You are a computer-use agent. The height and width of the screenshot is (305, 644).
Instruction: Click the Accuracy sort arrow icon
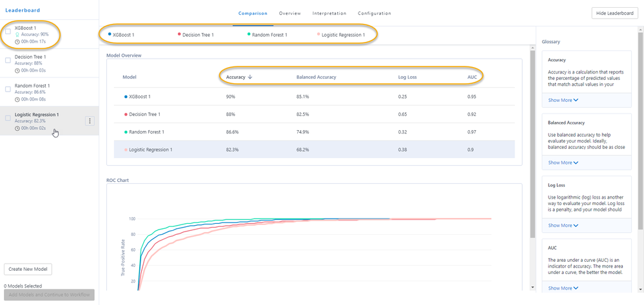250,77
